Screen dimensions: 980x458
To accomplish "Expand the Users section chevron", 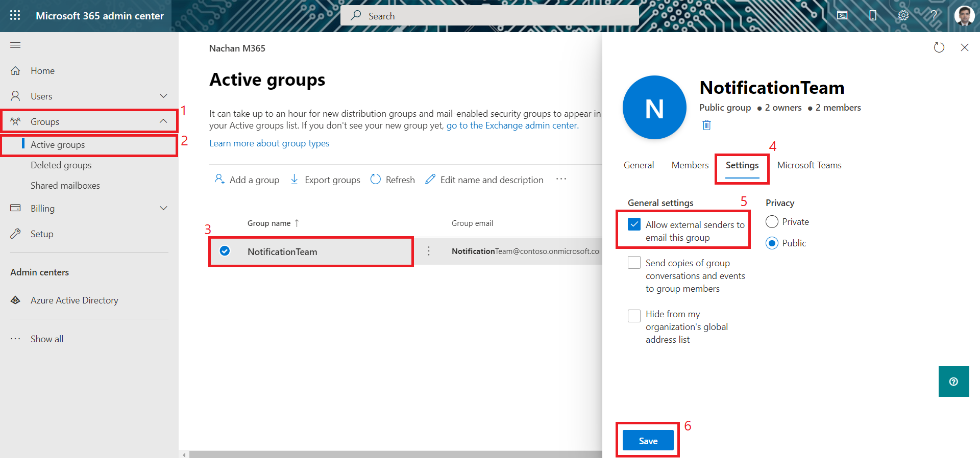I will 163,96.
